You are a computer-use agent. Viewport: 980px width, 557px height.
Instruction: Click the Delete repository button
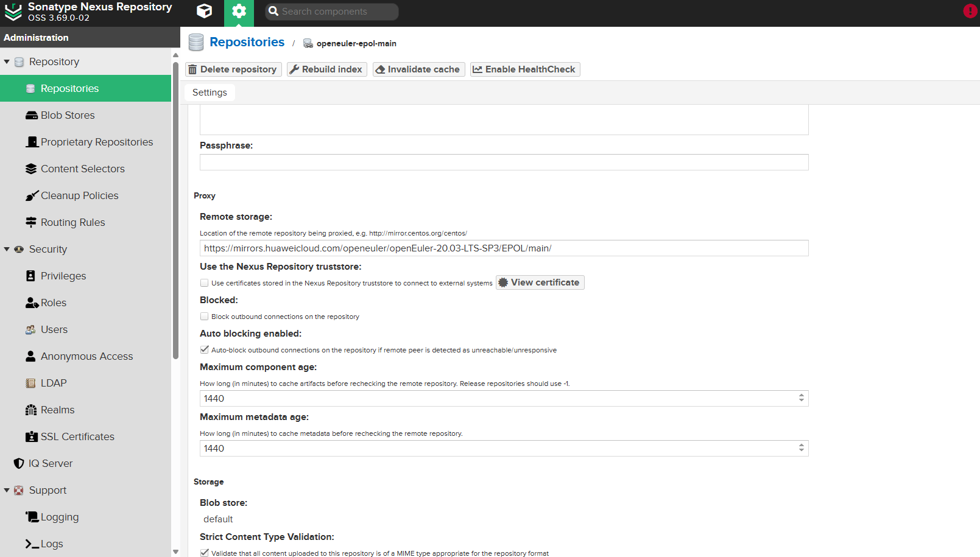coord(233,69)
